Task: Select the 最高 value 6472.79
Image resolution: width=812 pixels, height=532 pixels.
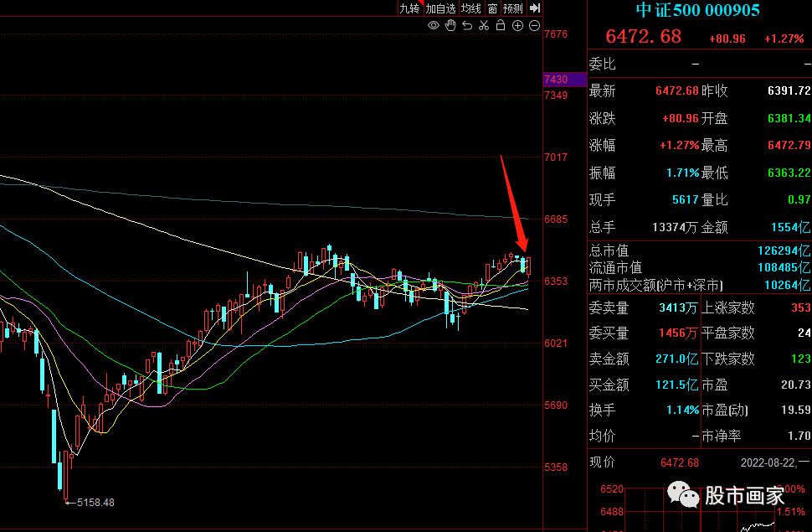Action: (x=789, y=145)
